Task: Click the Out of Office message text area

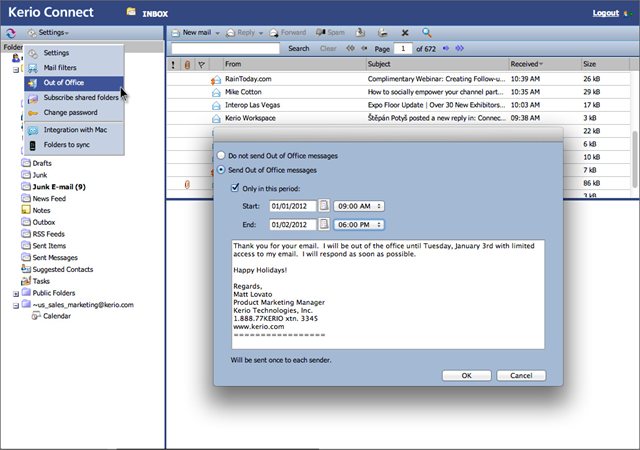Action: [388, 294]
